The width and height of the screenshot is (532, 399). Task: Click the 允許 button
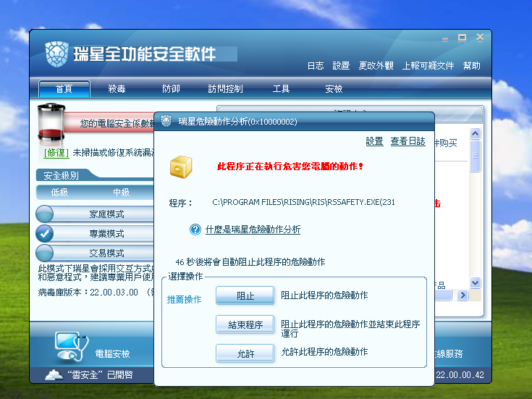[245, 353]
